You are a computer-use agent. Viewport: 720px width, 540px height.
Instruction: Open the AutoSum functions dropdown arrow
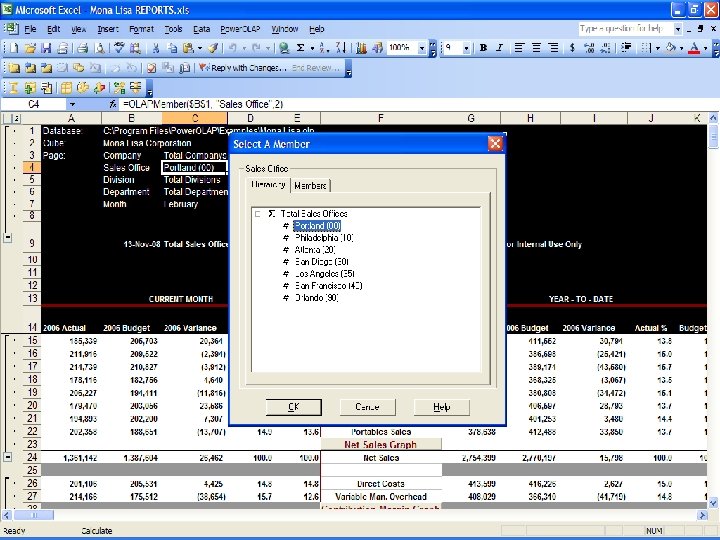312,48
